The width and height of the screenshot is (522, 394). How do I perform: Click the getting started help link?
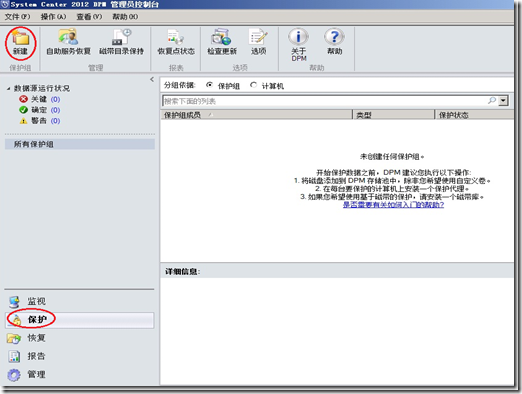point(393,205)
